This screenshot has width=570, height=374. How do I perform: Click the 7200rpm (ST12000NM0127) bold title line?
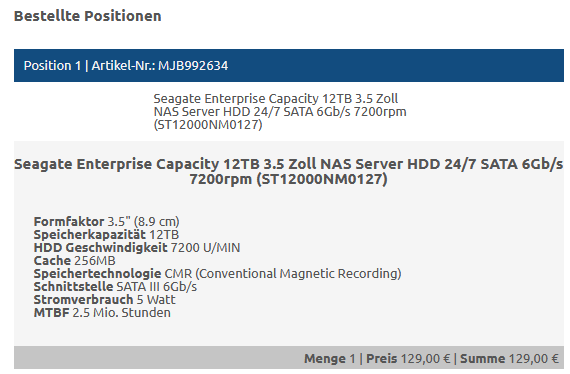point(288,179)
